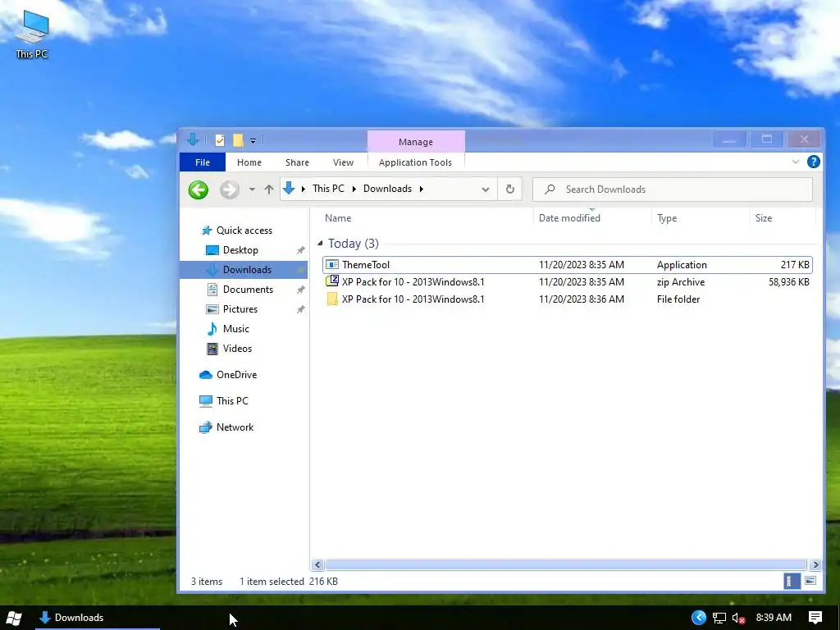Click blue circular arrow tray icon
This screenshot has height=630, width=840.
699,618
